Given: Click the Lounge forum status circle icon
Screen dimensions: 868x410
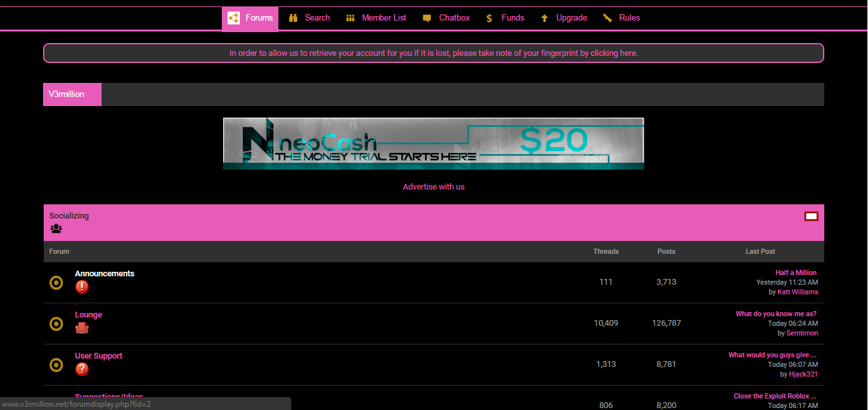Looking at the screenshot, I should click(56, 324).
